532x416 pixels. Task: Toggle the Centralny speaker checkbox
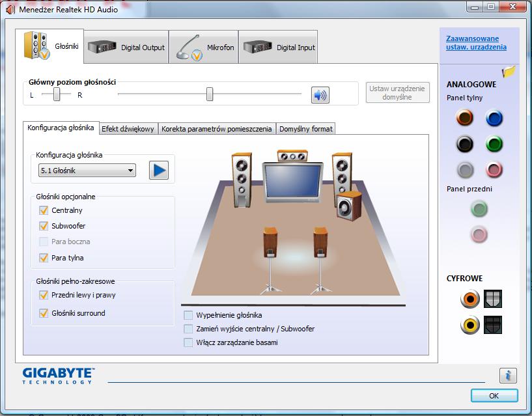tap(44, 210)
